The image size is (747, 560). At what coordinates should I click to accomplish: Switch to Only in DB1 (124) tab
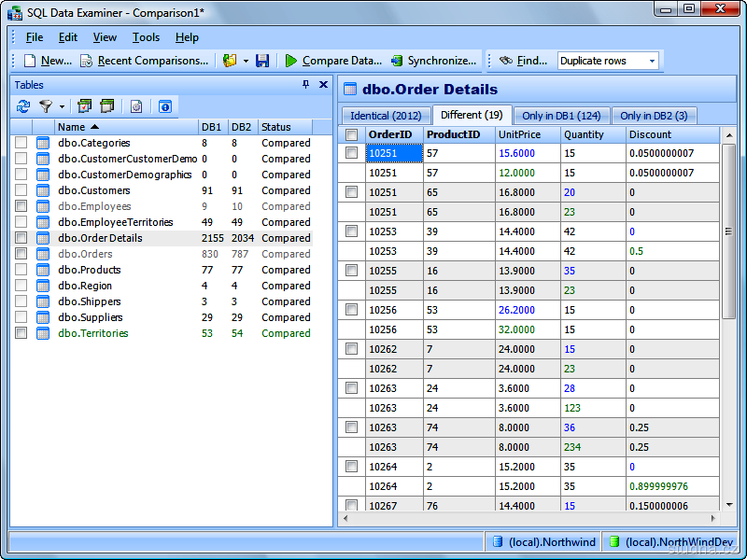pyautogui.click(x=561, y=116)
